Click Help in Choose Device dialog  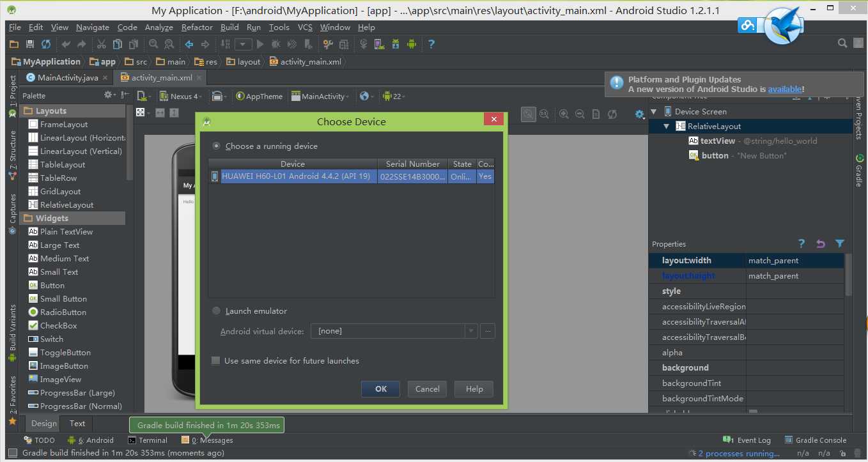pyautogui.click(x=474, y=389)
